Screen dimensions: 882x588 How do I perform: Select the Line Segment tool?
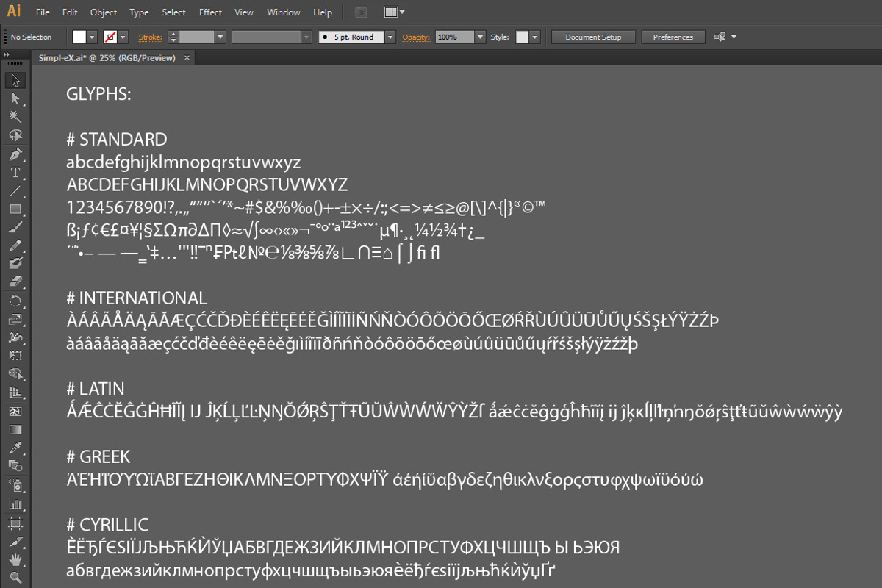pyautogui.click(x=15, y=191)
